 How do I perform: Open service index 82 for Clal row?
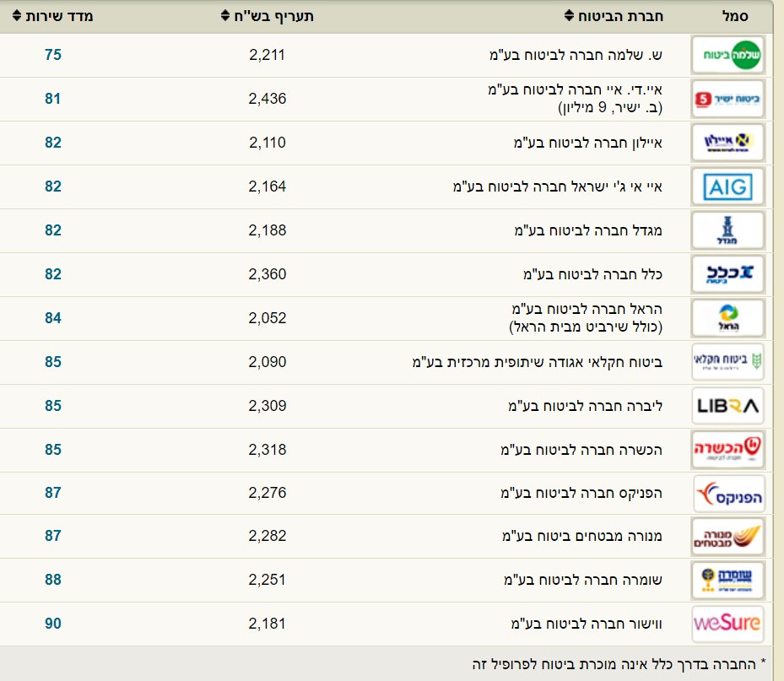click(x=53, y=274)
